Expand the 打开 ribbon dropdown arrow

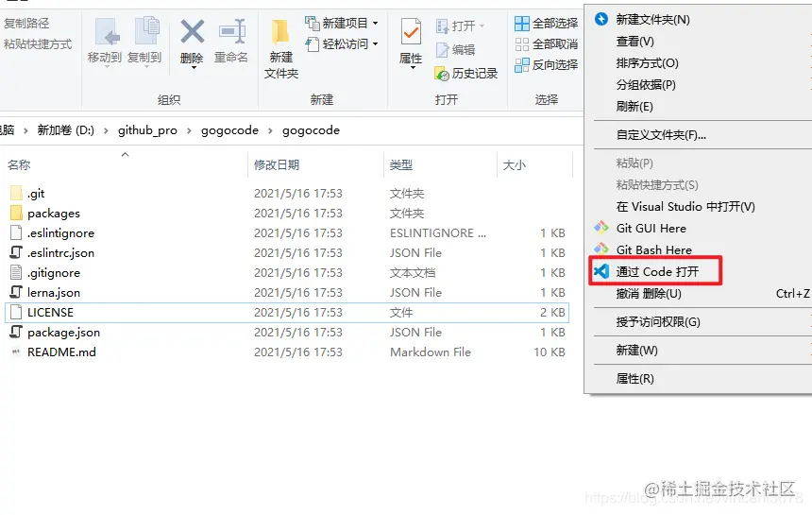(482, 26)
